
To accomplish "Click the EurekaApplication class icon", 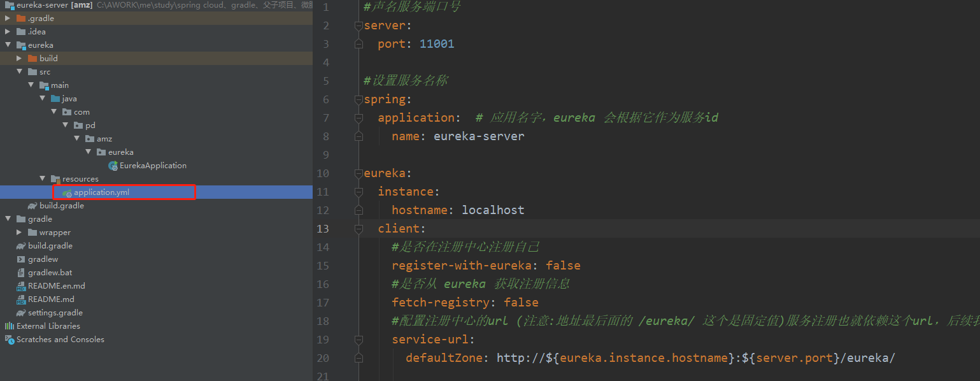I will click(x=113, y=166).
